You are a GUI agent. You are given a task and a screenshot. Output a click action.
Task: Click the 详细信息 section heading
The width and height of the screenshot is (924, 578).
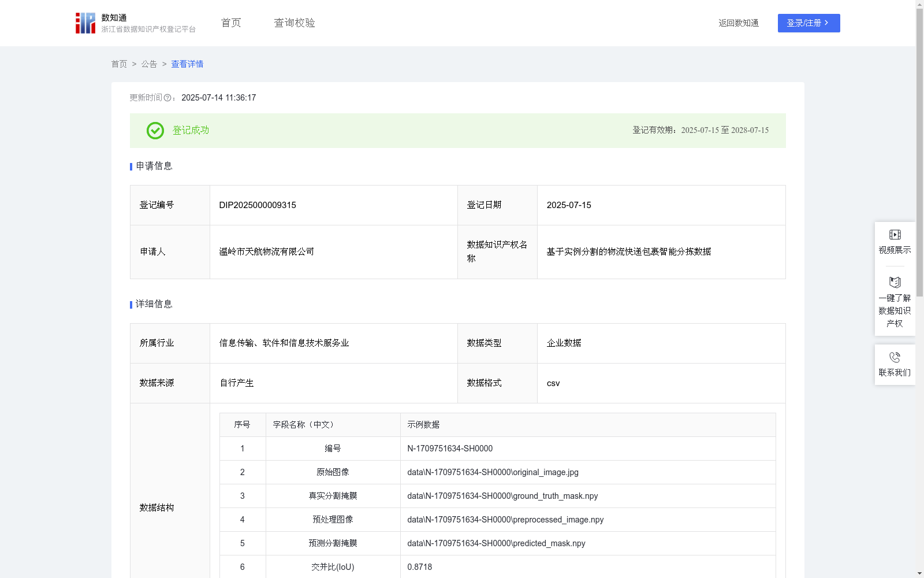tap(154, 305)
